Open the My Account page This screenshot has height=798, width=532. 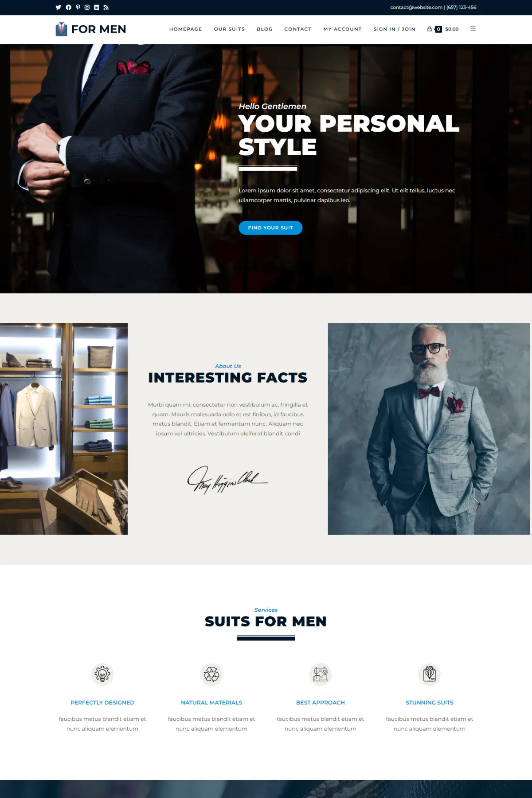point(342,29)
